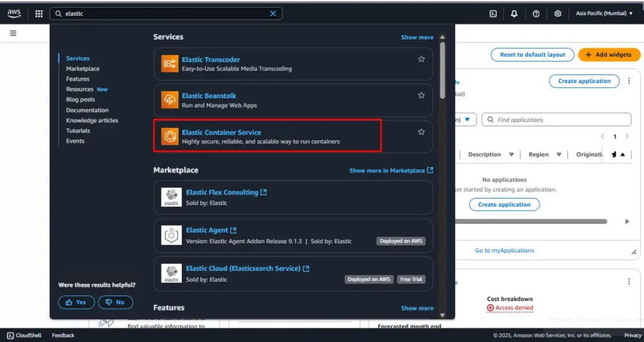This screenshot has height=342, width=644.
Task: Click the Feedback footer link
Action: tap(64, 336)
